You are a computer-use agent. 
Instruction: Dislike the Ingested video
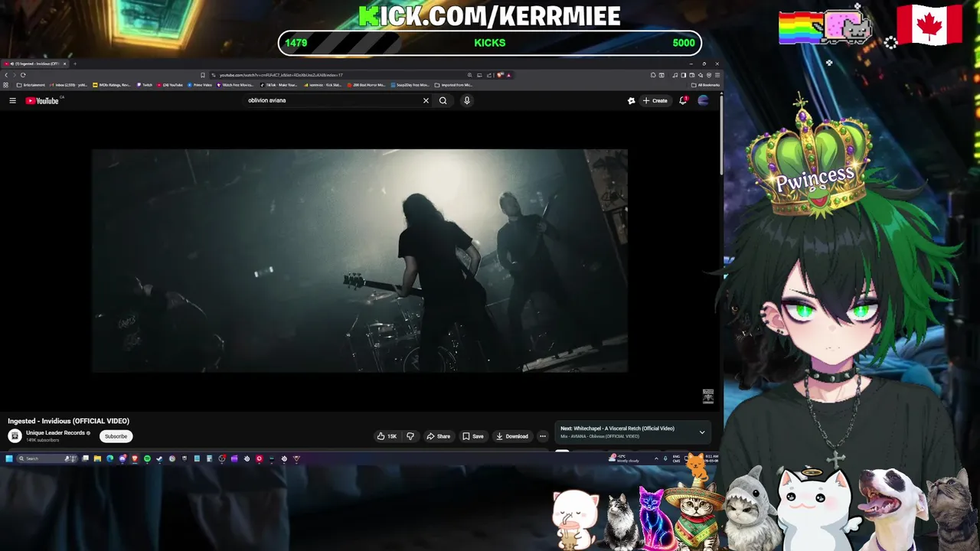click(410, 436)
